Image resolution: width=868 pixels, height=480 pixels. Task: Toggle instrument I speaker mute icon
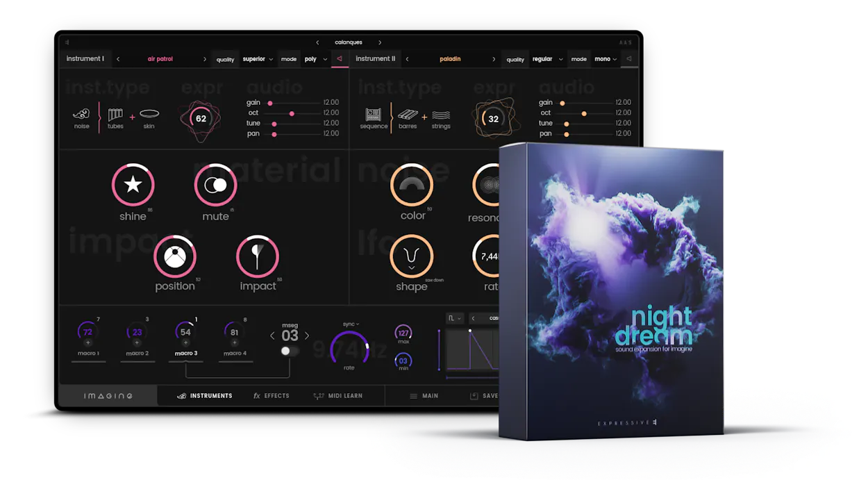[x=340, y=59]
